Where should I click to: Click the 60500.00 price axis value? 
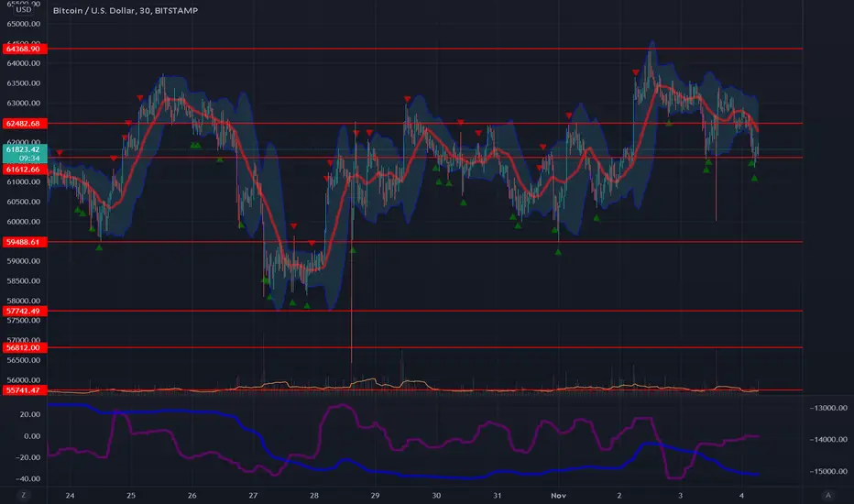tap(24, 202)
